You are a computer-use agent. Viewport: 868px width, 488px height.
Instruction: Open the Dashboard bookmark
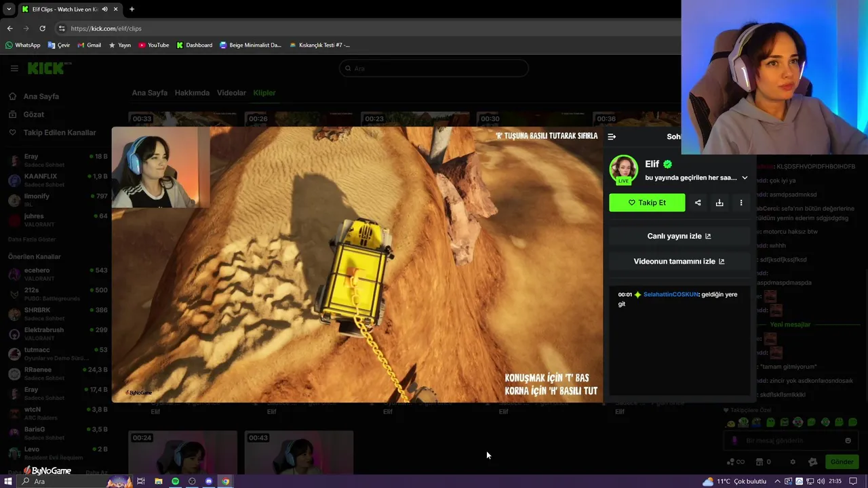194,45
